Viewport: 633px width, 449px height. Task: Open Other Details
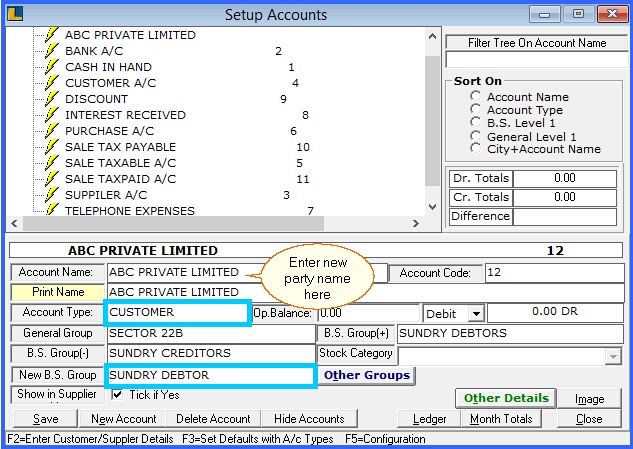(x=506, y=398)
